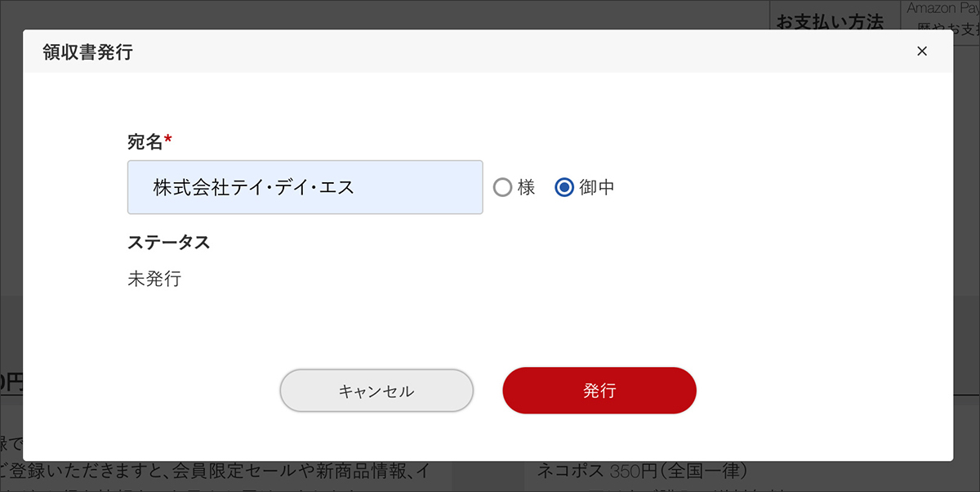Close the 領収書発行 dialog with the × icon
Screen dimensions: 980x492
pos(921,51)
